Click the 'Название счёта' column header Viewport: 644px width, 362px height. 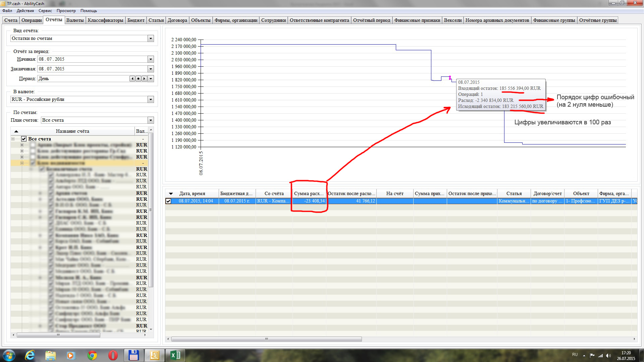coord(72,131)
